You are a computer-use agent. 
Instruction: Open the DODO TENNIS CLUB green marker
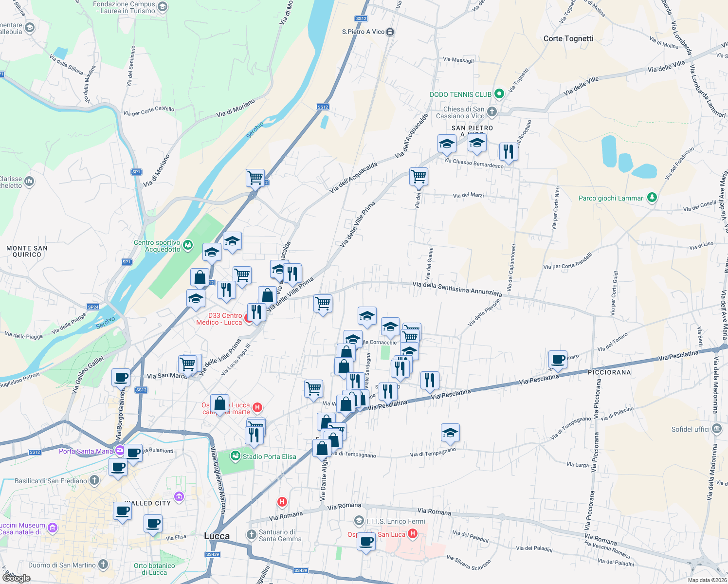pos(498,92)
